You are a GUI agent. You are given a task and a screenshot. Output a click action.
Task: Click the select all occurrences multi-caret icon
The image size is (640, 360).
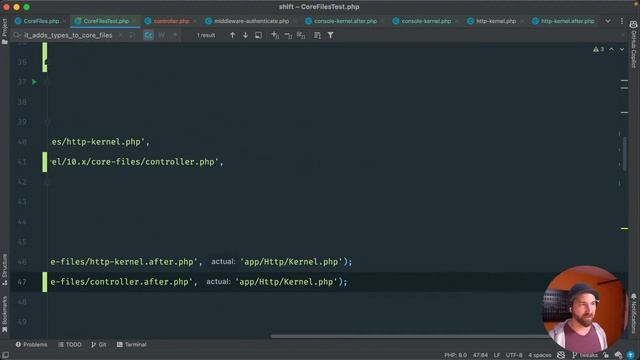coord(301,36)
